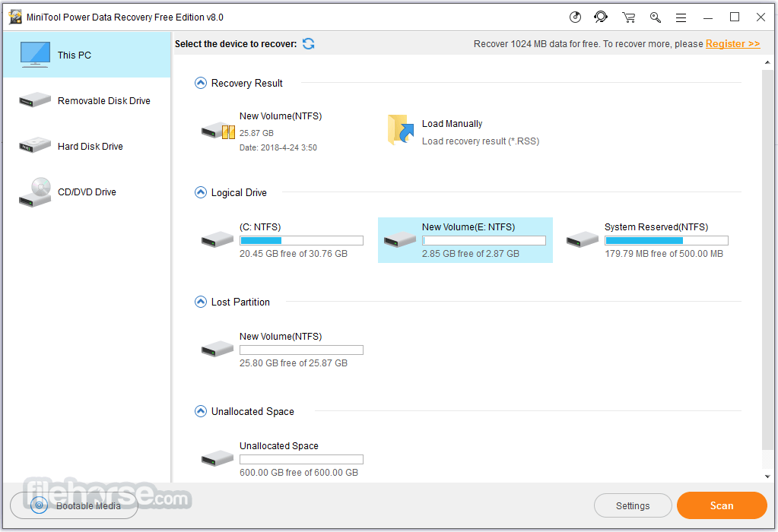778x532 pixels.
Task: Click the Scan button
Action: click(x=722, y=505)
